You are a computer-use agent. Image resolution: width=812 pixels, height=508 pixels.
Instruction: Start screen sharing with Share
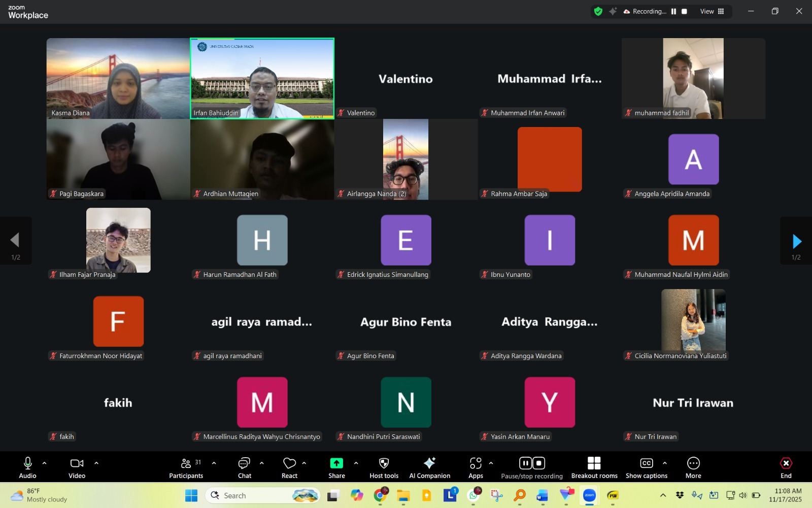pyautogui.click(x=336, y=467)
